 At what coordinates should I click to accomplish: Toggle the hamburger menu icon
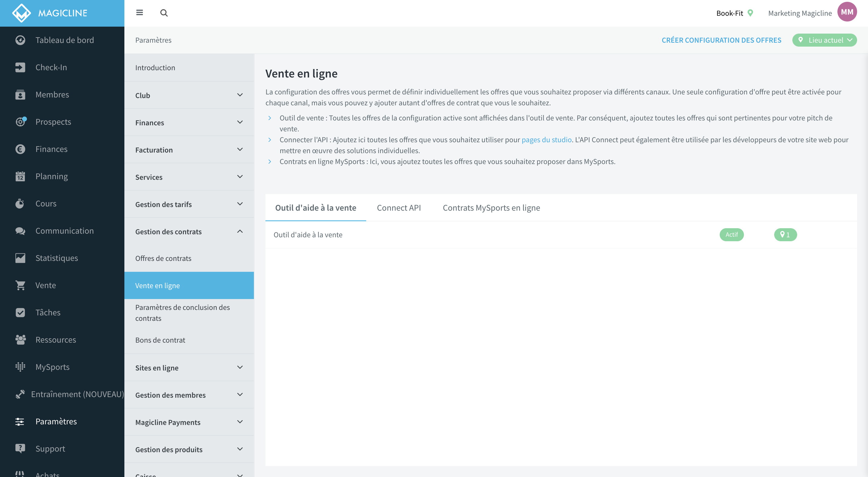point(140,13)
